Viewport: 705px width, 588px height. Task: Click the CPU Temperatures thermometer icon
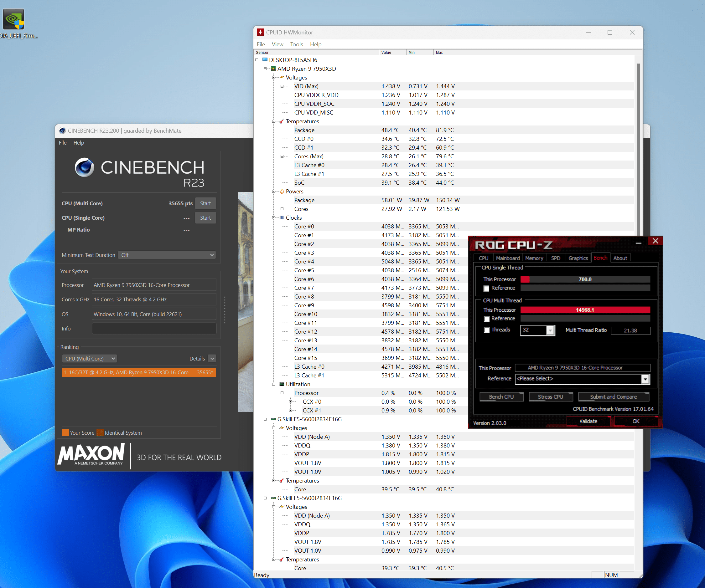pyautogui.click(x=282, y=121)
